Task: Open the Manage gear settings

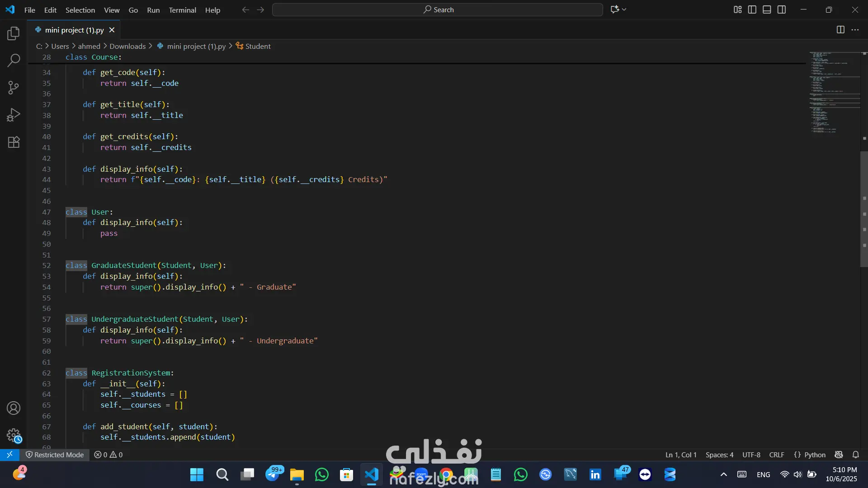Action: coord(14,435)
